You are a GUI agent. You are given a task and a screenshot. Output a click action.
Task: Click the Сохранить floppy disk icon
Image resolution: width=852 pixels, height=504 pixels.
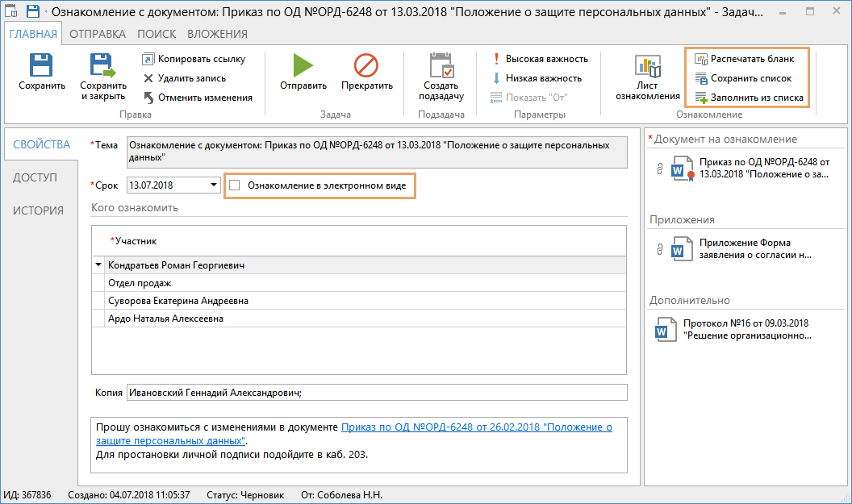click(x=41, y=66)
